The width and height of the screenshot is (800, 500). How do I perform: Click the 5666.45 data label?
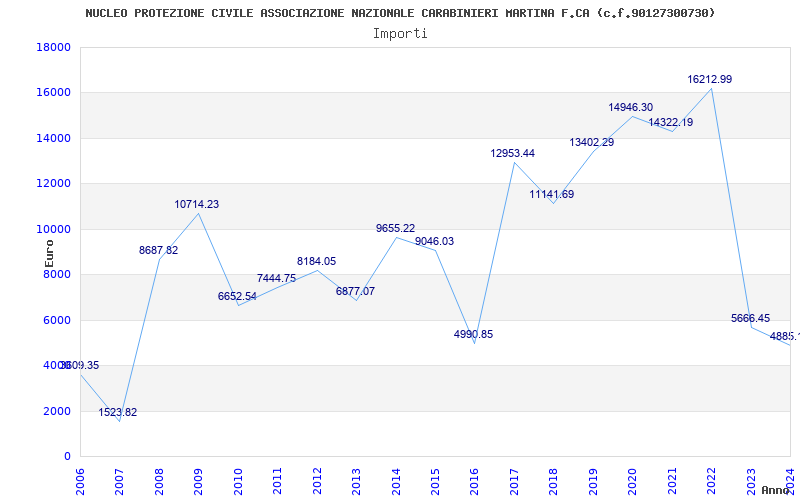click(x=751, y=319)
